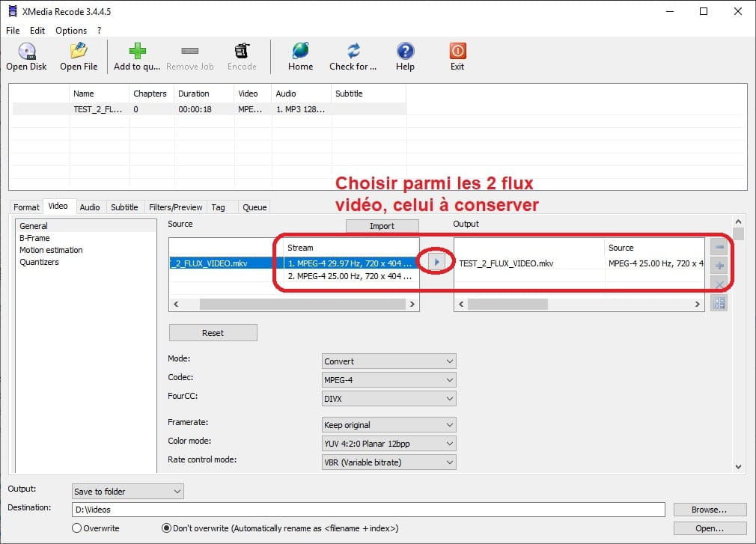Viewport: 756px width, 544px height.
Task: Add output stream with plus icon
Action: coord(719,266)
